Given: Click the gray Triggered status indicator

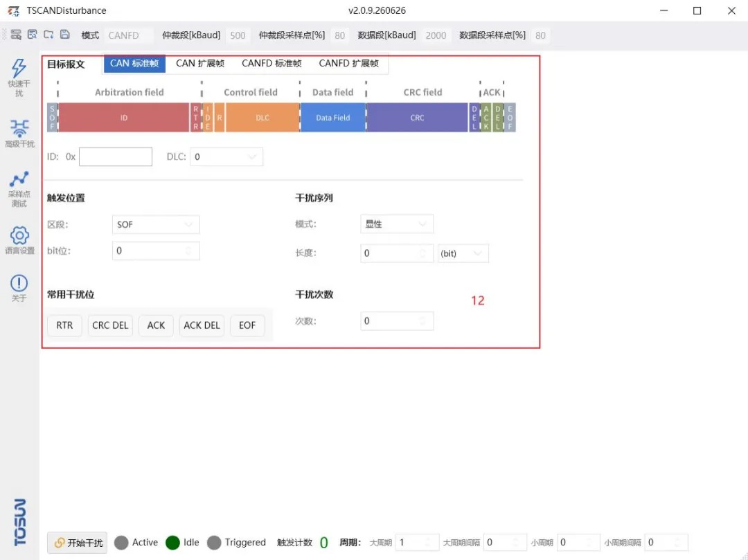Looking at the screenshot, I should [x=214, y=543].
